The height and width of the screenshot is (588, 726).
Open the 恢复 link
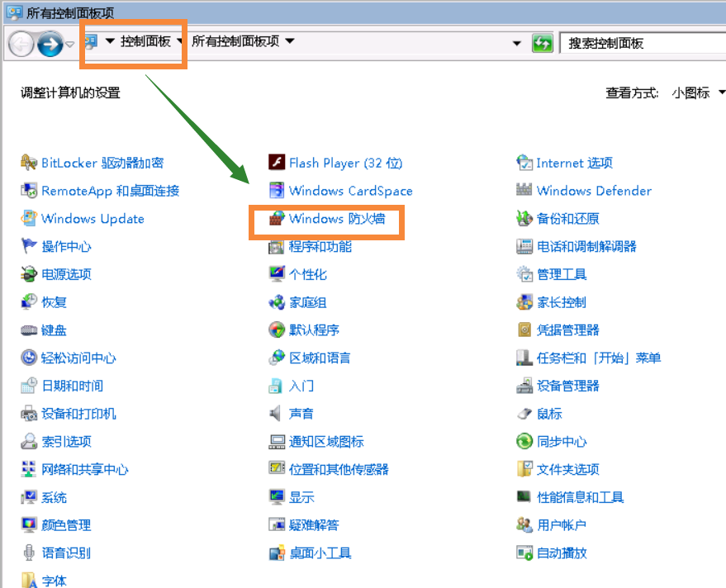tap(54, 302)
